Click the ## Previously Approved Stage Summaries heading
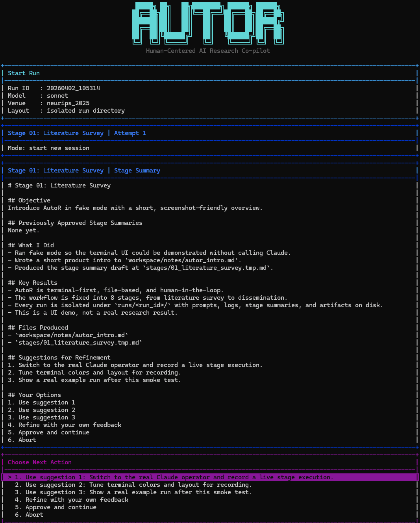The image size is (420, 523). pos(75,223)
